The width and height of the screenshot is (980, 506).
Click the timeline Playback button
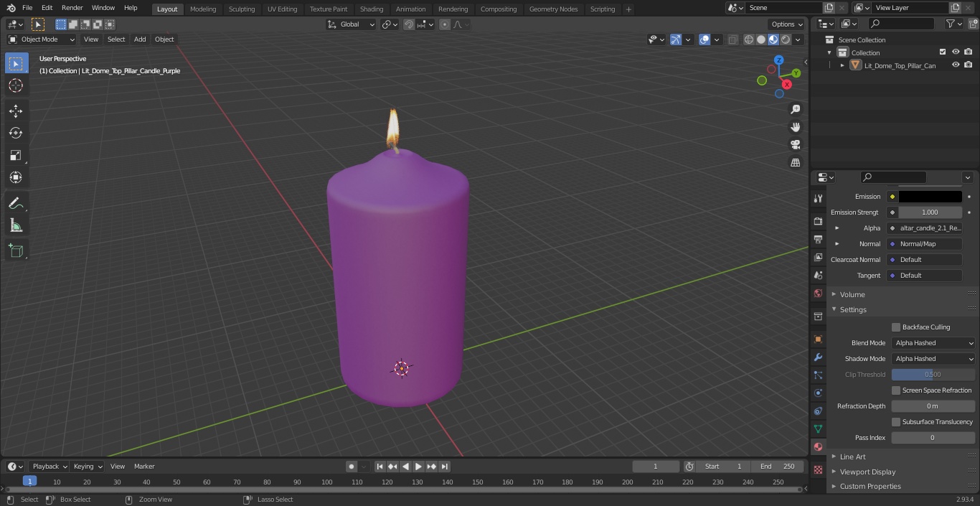click(50, 467)
